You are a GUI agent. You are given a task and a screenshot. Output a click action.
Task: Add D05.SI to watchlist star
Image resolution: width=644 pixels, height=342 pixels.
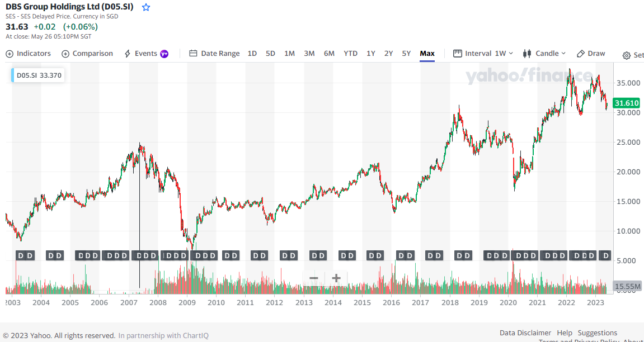click(x=146, y=7)
